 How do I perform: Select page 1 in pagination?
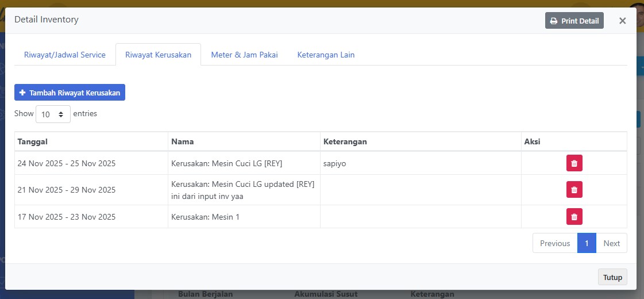click(x=587, y=243)
